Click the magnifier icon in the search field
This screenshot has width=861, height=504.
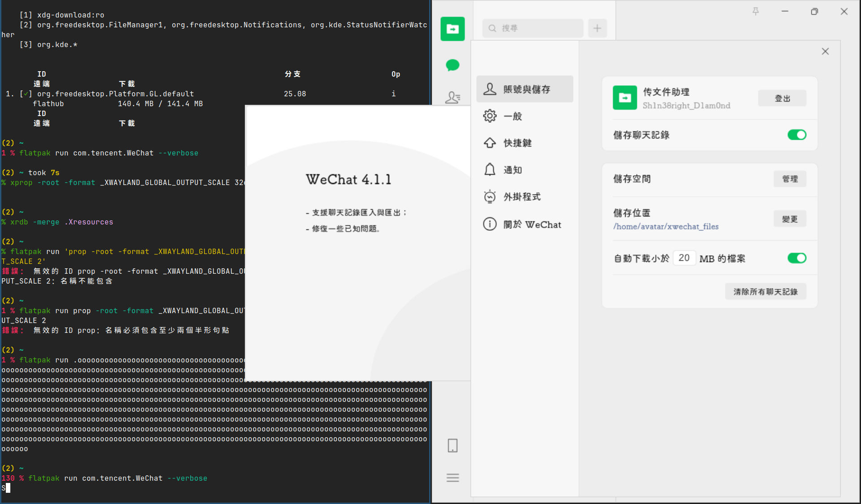[492, 28]
